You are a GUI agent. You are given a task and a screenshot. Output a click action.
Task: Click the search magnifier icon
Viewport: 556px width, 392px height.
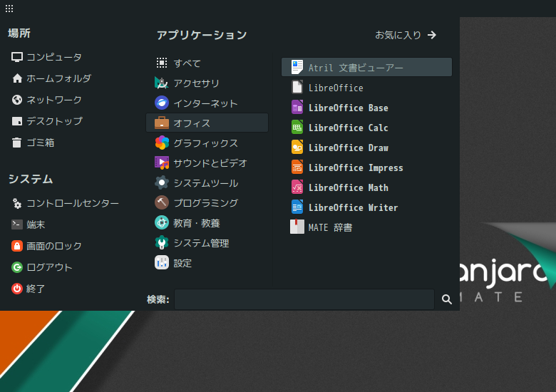pos(447,299)
